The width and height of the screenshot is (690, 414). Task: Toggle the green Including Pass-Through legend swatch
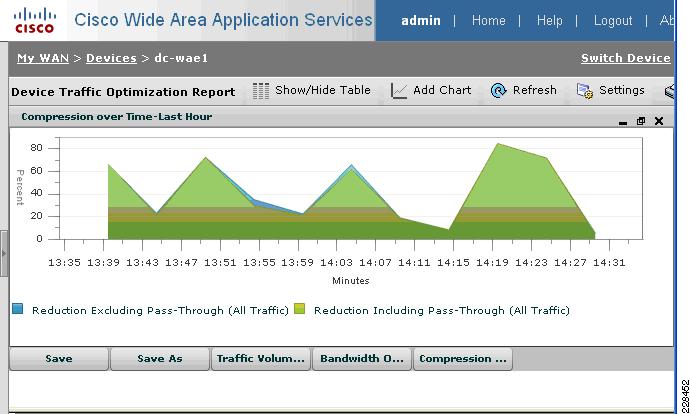tap(300, 308)
